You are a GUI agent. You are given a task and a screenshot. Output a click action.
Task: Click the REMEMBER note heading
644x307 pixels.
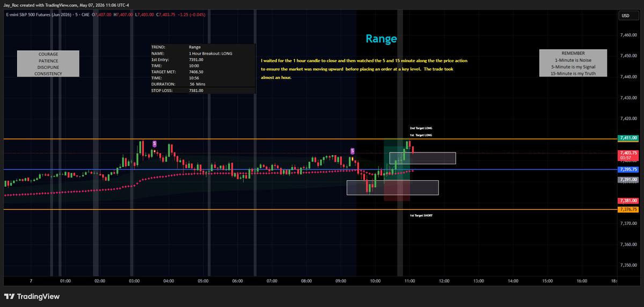click(573, 54)
